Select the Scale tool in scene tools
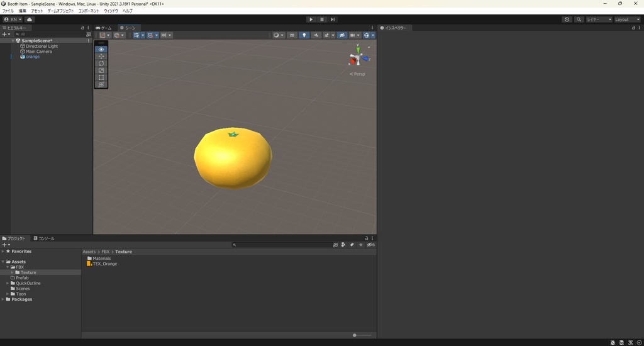Screen dimensions: 644x346 pos(101,70)
